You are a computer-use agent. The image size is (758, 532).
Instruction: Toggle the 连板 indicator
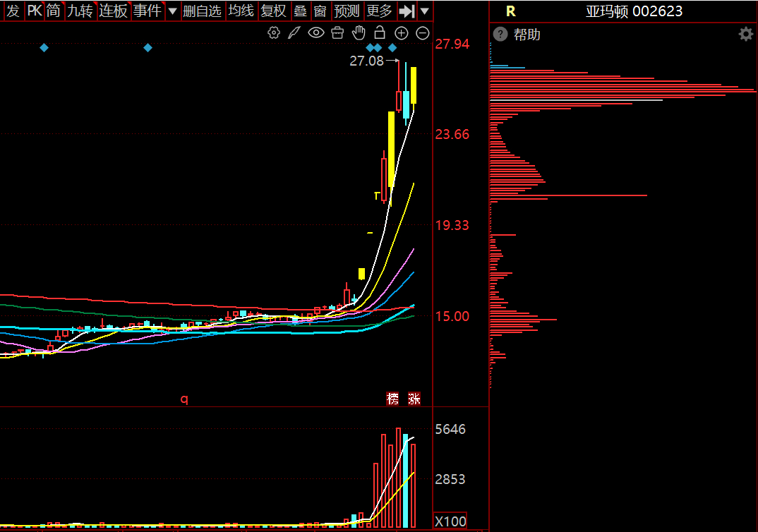coord(113,11)
